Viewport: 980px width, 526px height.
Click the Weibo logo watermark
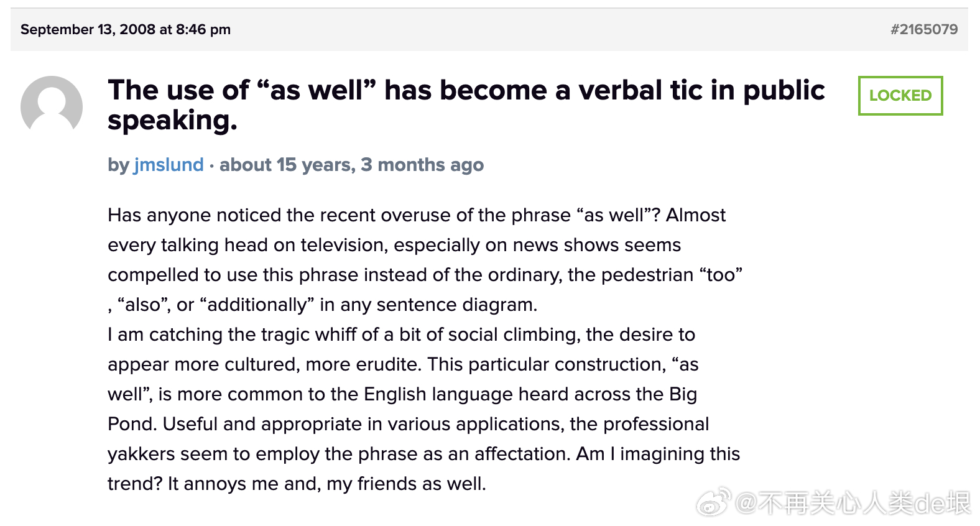tap(712, 502)
